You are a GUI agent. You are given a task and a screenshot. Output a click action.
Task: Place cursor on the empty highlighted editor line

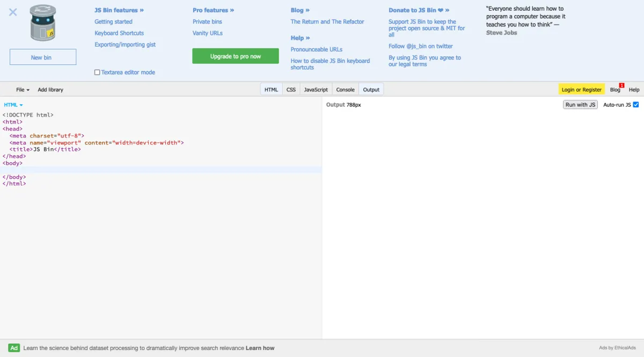point(161,170)
